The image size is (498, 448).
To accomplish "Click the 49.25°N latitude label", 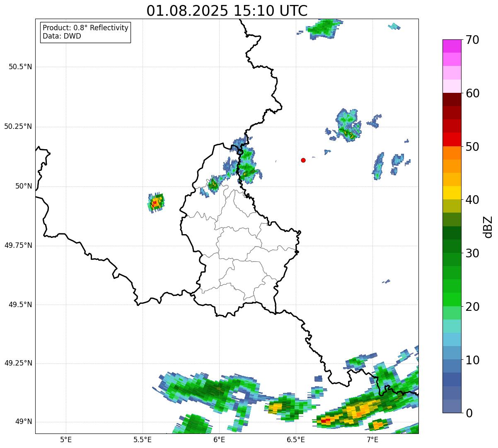I will 18,363.
